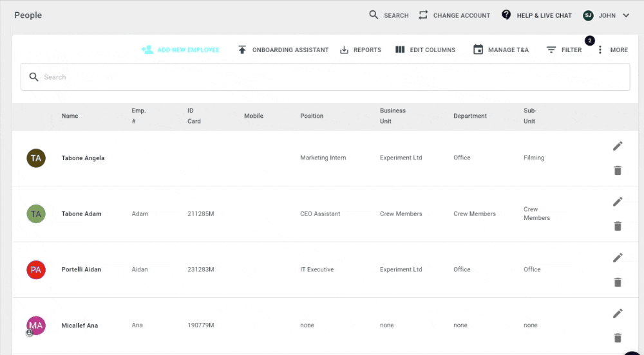Edit Tabone Angela with pencil icon

tap(618, 146)
